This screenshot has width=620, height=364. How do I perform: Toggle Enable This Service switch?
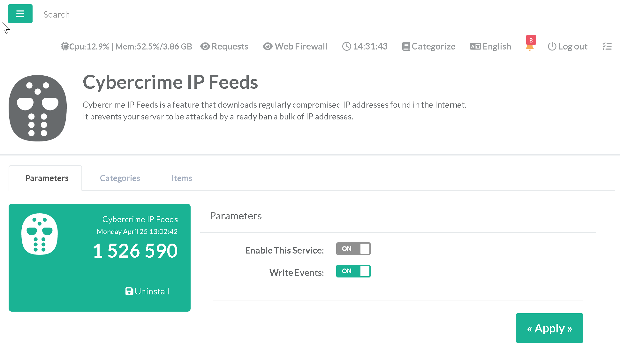(353, 249)
